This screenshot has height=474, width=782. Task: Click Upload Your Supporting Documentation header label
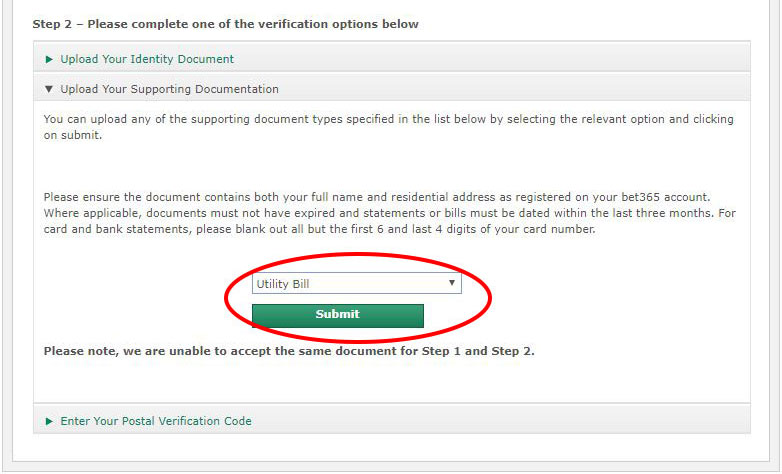[x=169, y=89]
